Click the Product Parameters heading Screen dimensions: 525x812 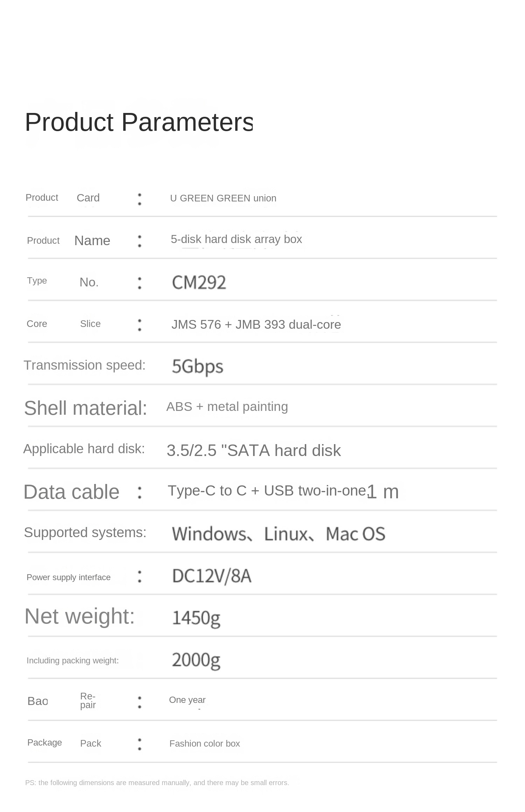(139, 122)
